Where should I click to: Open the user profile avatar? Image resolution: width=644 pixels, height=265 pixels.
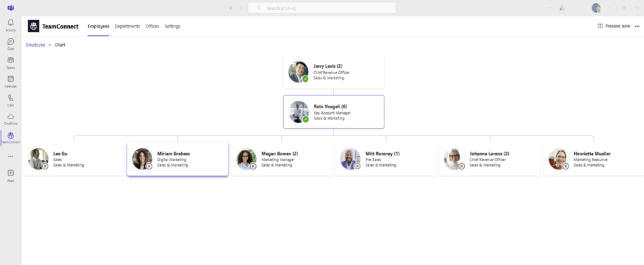596,8
